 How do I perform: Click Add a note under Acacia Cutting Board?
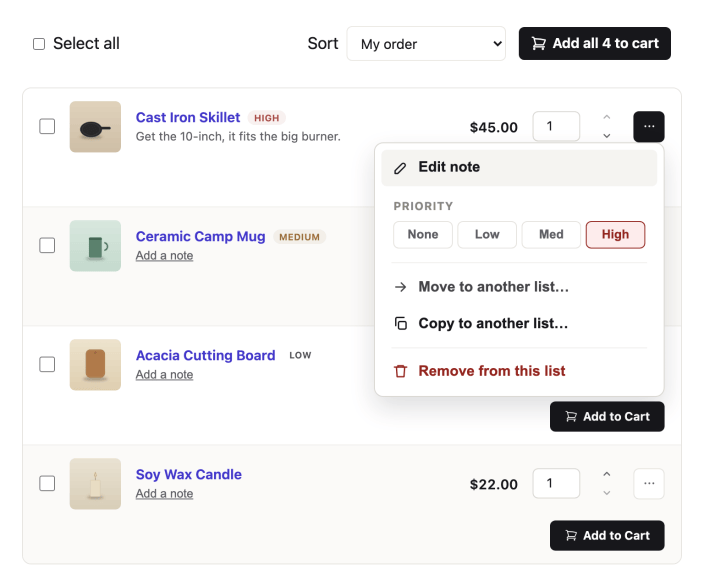pos(165,374)
